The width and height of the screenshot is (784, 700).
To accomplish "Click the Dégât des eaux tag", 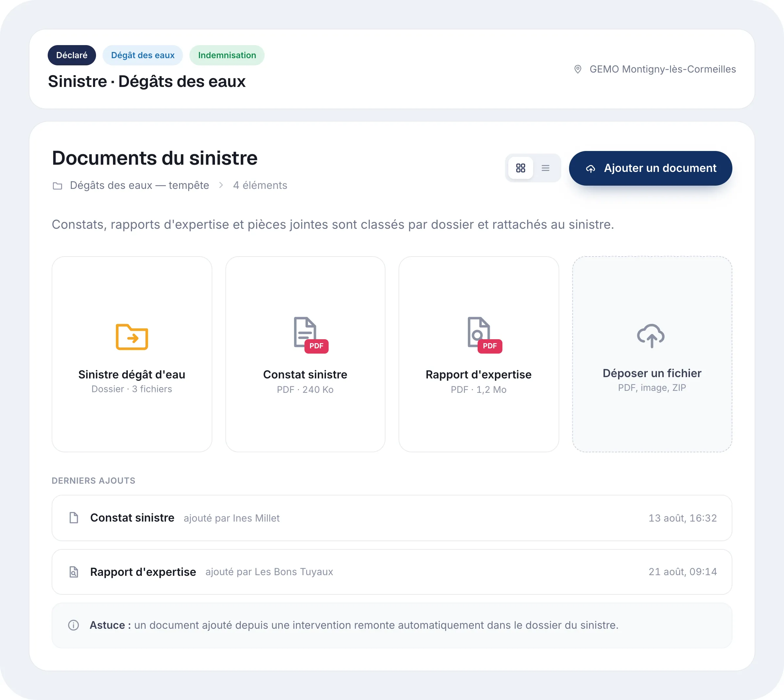I will 143,55.
